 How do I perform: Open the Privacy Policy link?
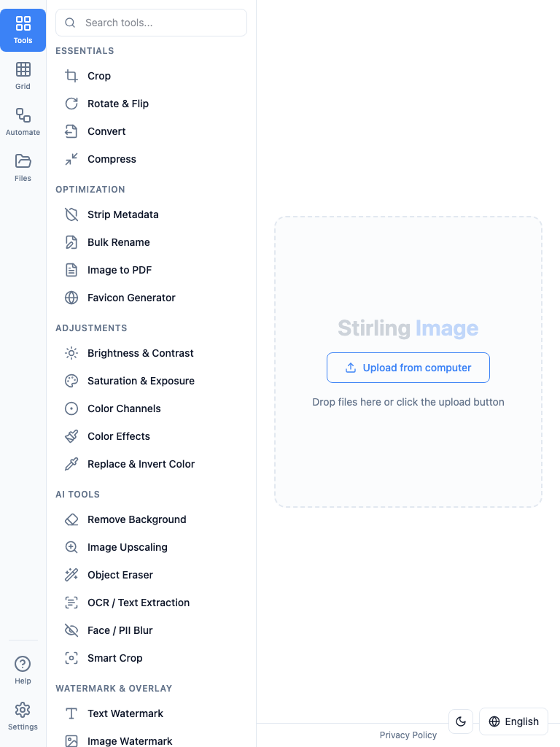click(408, 735)
